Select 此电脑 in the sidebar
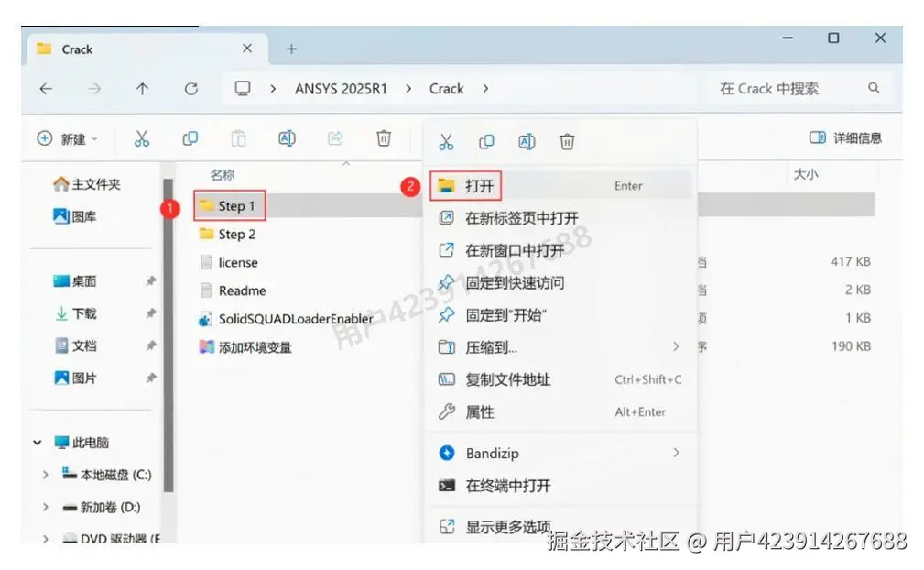The image size is (924, 570). 82,442
